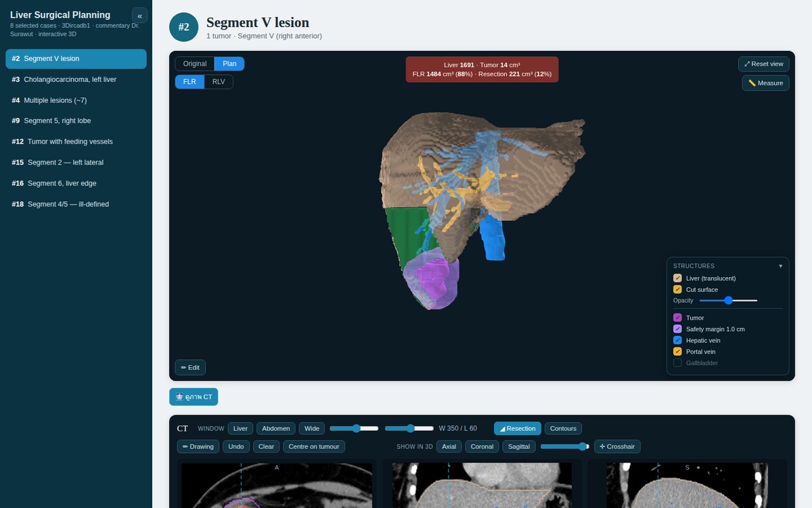
Task: Activate the Drawing tool
Action: (x=198, y=446)
